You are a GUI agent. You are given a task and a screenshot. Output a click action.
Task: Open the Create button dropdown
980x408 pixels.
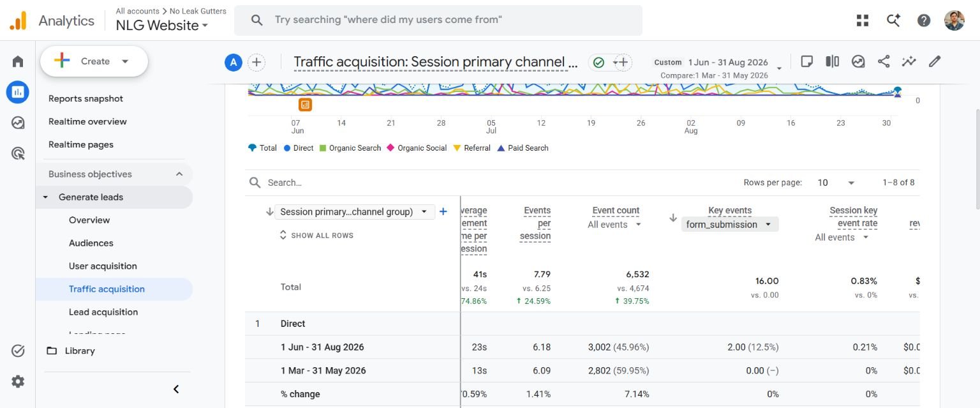pos(94,61)
